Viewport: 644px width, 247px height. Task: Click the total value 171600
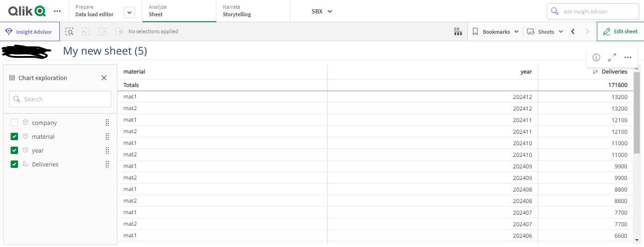click(x=618, y=85)
